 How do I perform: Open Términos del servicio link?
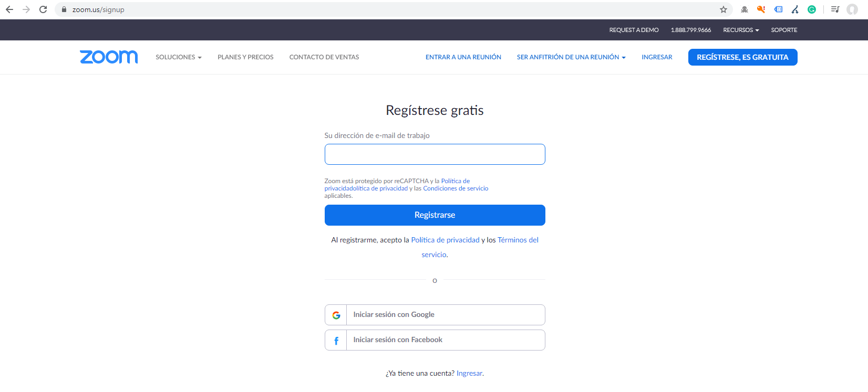(x=518, y=240)
